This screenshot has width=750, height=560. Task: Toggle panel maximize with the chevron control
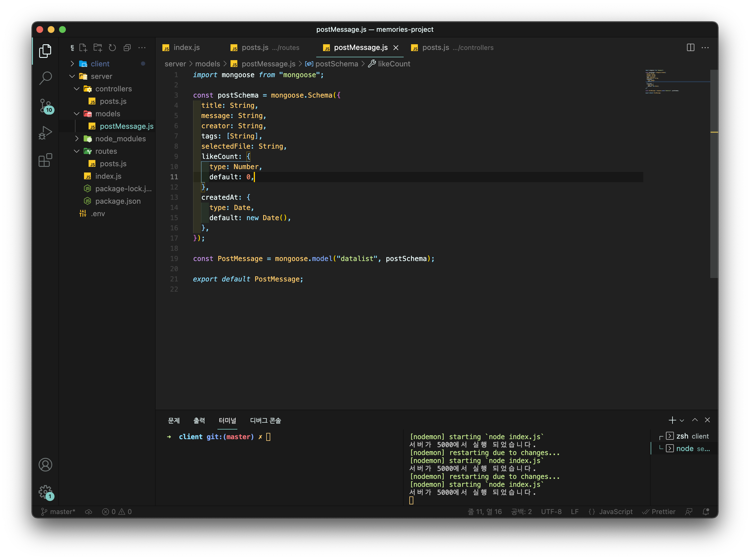click(x=694, y=420)
